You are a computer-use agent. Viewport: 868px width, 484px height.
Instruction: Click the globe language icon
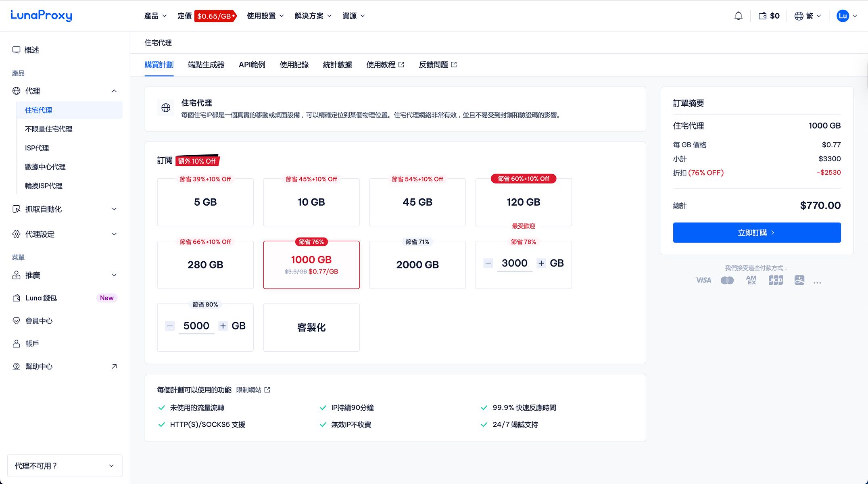coord(799,16)
